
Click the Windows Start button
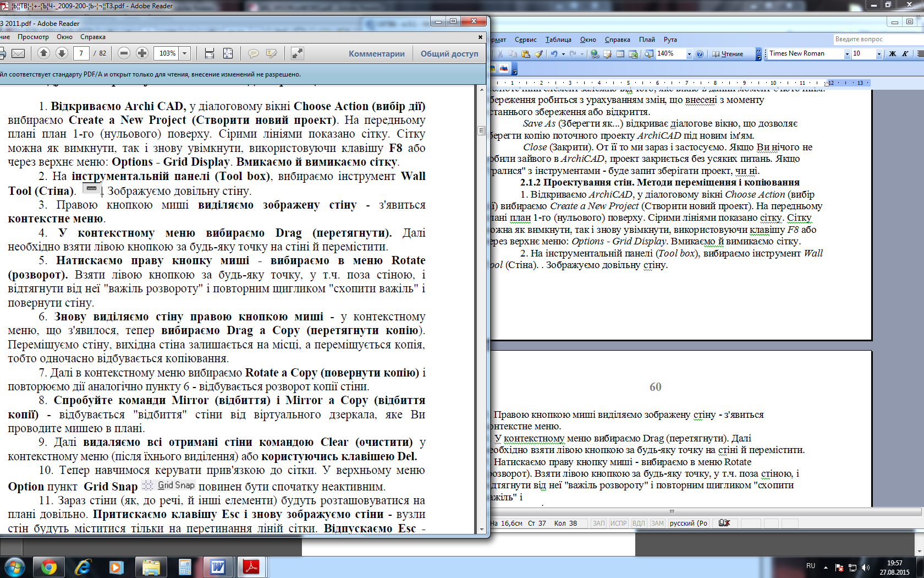[x=15, y=567]
